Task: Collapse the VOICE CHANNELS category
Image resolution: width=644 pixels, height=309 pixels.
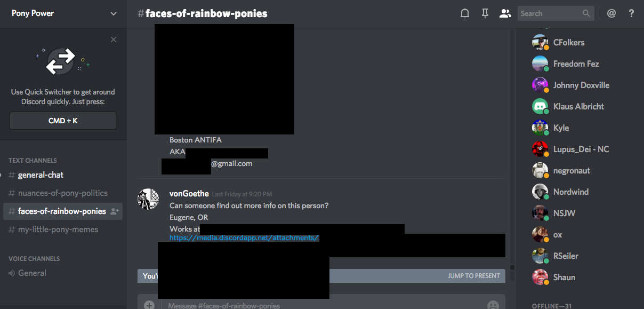Action: pyautogui.click(x=34, y=258)
